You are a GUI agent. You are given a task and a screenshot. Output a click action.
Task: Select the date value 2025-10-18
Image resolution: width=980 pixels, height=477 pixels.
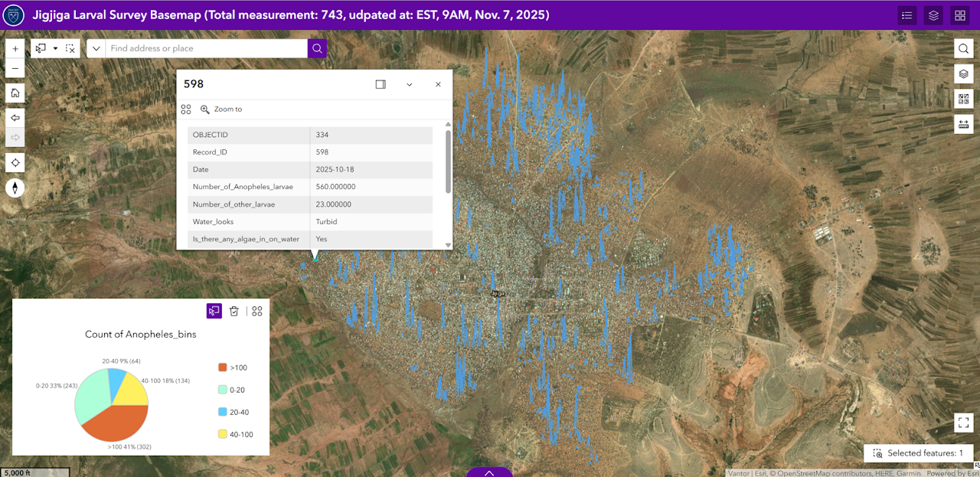tap(337, 170)
